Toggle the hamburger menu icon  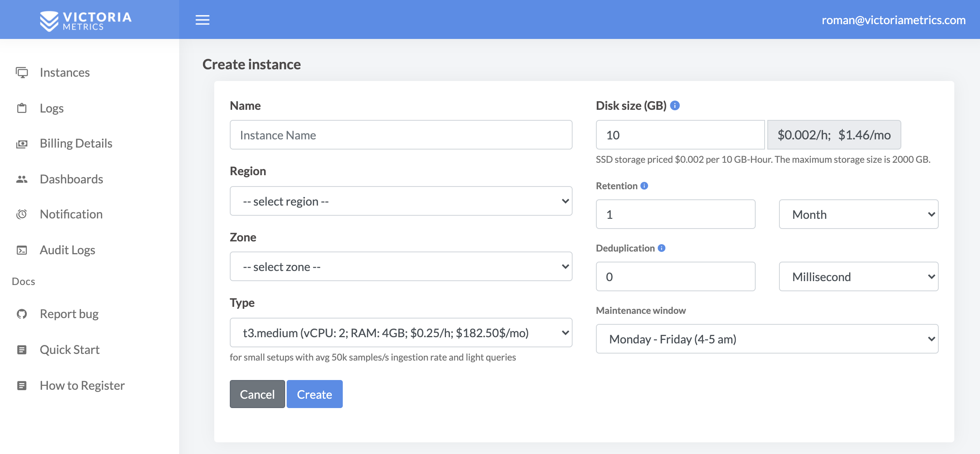(202, 20)
